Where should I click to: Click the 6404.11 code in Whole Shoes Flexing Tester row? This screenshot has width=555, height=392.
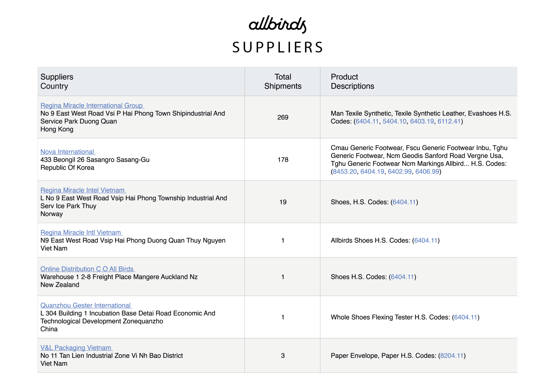466,317
